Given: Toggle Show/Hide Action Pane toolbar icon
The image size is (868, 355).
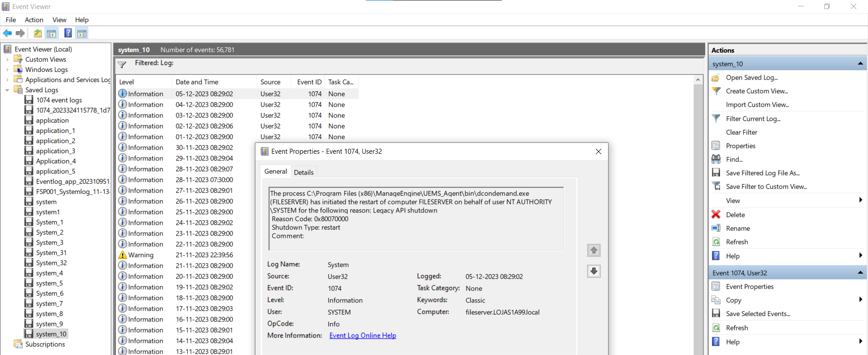Looking at the screenshot, I should [x=82, y=33].
